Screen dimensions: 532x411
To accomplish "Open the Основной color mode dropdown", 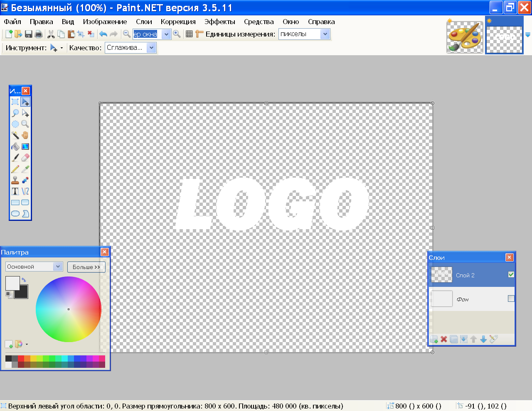I will pyautogui.click(x=58, y=267).
